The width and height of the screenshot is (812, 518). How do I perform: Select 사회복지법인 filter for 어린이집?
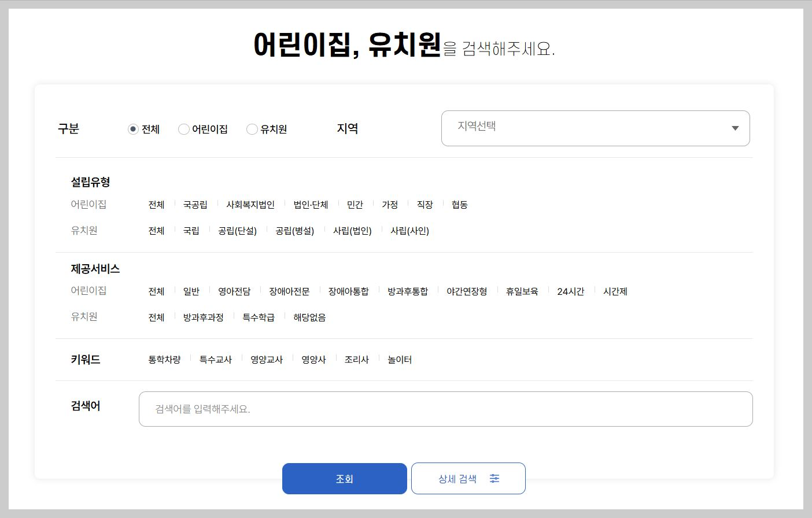(x=250, y=204)
